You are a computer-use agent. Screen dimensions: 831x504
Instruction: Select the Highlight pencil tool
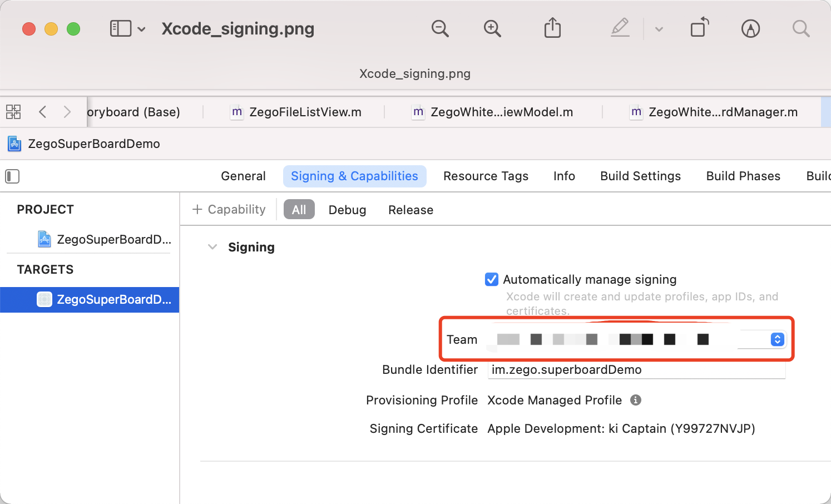pyautogui.click(x=620, y=28)
